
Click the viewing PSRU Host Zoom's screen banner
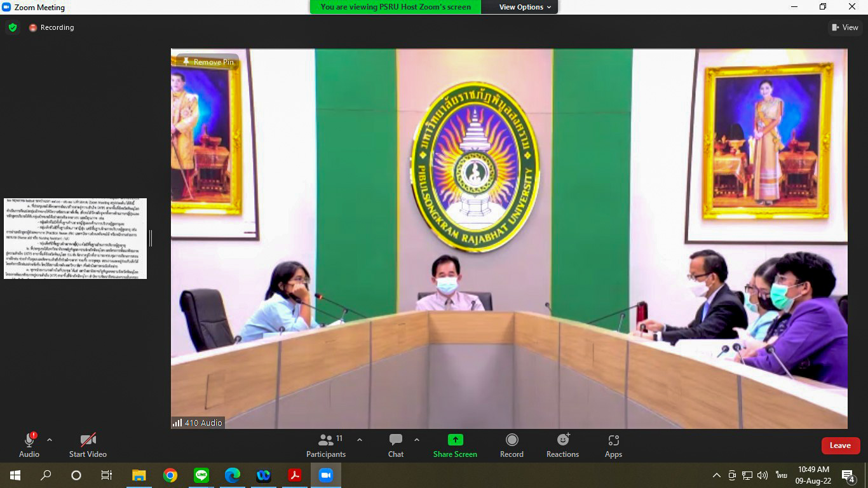(x=395, y=7)
